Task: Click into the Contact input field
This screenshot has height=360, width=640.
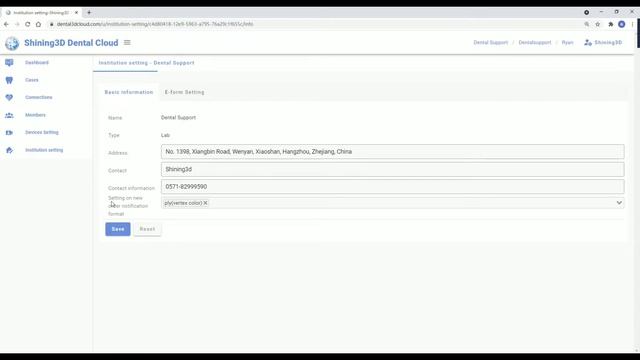Action: pos(393,169)
